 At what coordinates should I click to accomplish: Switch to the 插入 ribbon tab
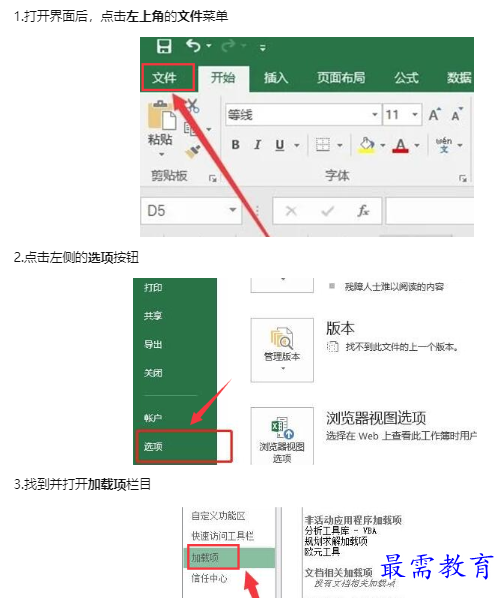coord(276,78)
